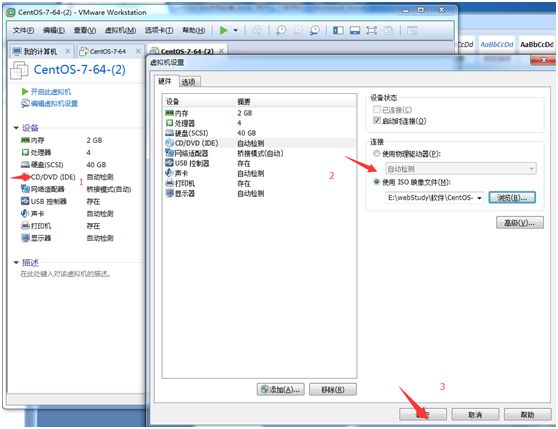Click the send Ctrl+Alt+Del toolbar icon
Image resolution: width=558 pixels, height=429 pixels.
257,31
